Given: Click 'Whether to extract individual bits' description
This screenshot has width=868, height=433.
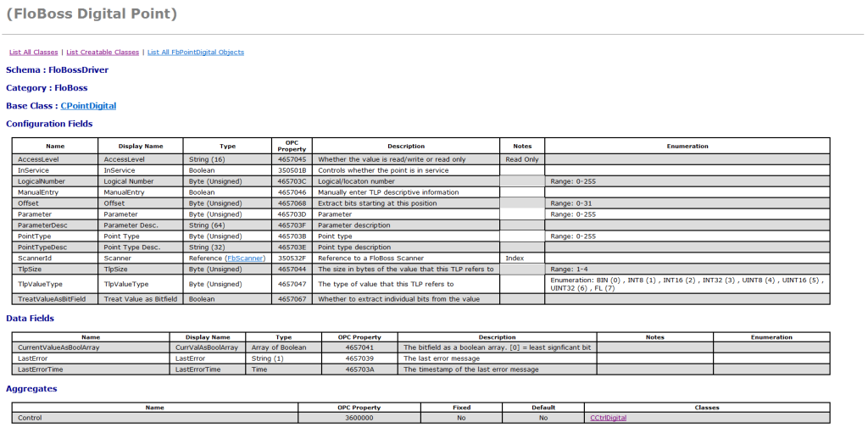Looking at the screenshot, I should [398, 299].
